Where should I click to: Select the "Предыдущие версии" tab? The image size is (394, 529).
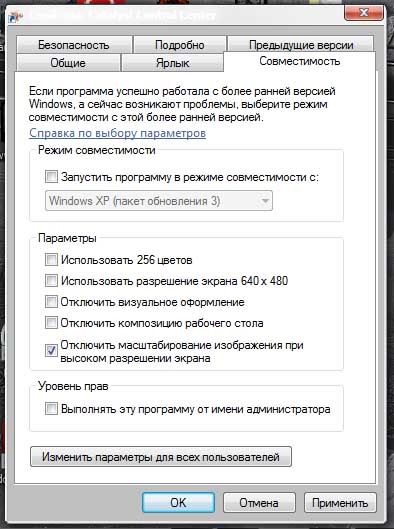pyautogui.click(x=301, y=45)
